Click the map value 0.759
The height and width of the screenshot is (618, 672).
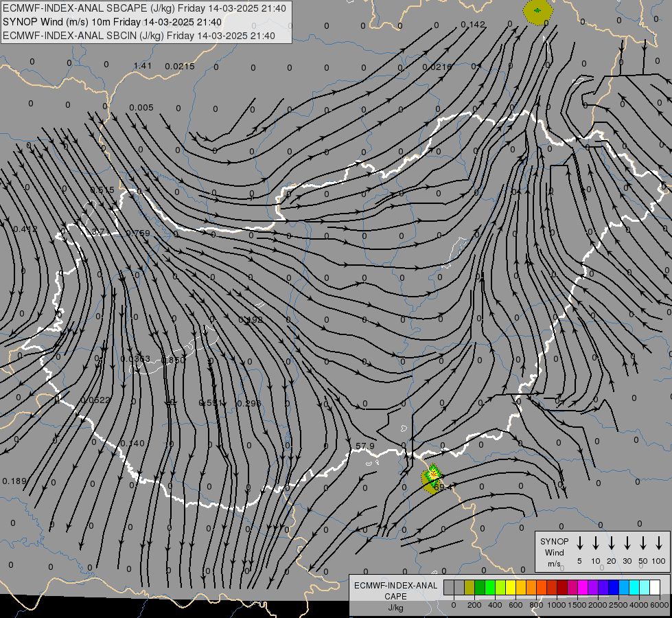point(138,233)
